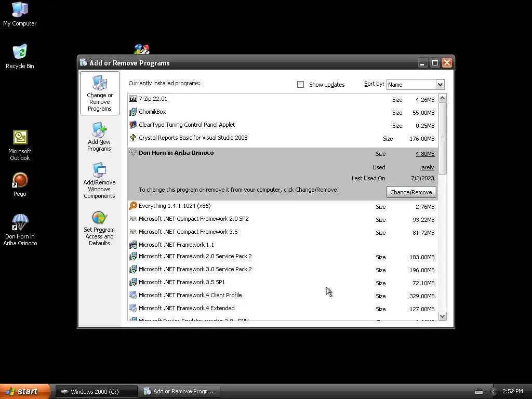Click the desktop icon partly hidden behind the window

pyautogui.click(x=142, y=49)
